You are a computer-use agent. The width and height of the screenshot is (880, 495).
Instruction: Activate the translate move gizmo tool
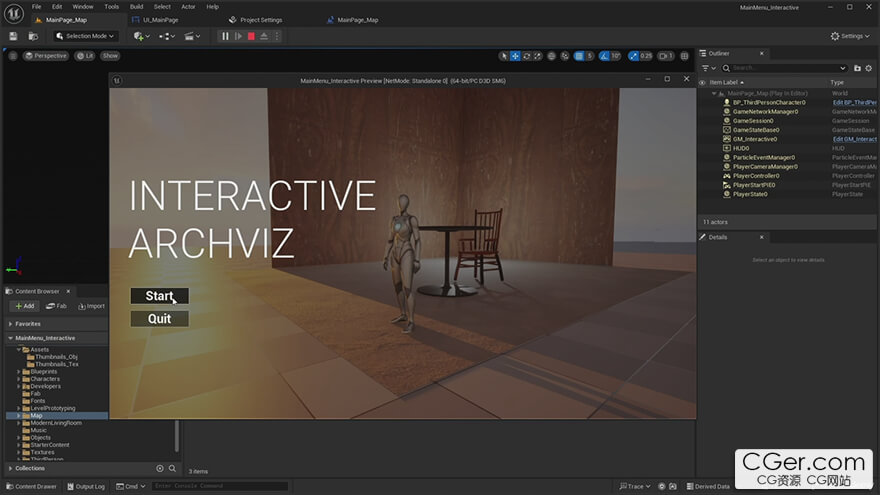[x=515, y=56]
